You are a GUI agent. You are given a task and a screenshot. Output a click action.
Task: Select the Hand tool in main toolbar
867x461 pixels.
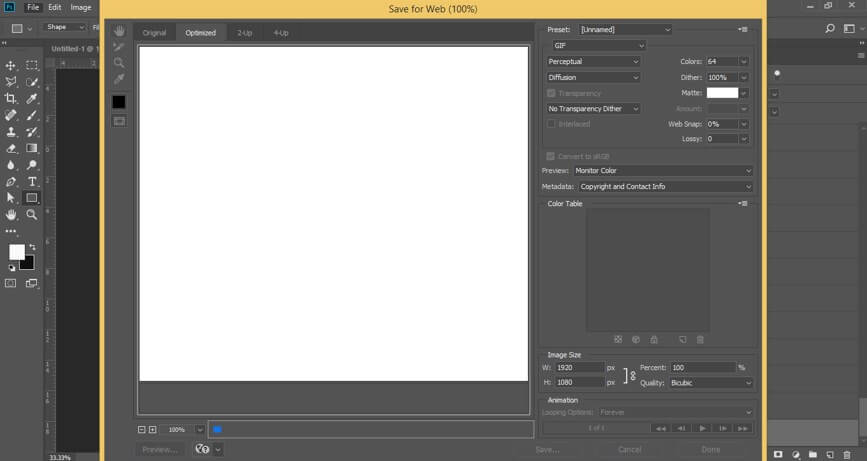[11, 214]
